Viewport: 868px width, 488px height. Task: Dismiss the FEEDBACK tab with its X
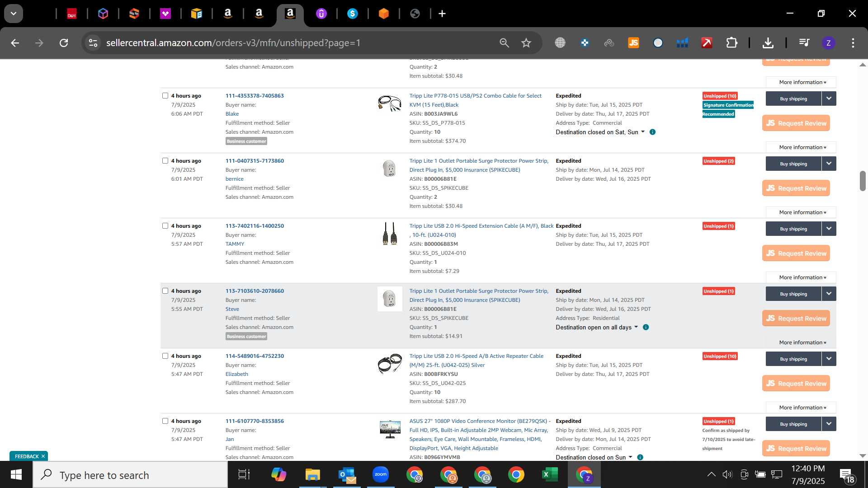(x=43, y=456)
